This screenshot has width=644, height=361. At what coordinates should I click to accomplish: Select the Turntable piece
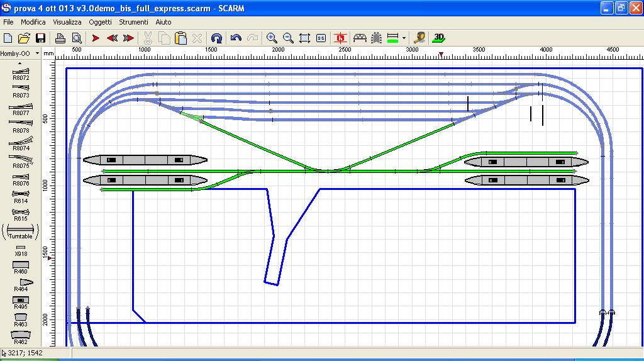(x=21, y=232)
